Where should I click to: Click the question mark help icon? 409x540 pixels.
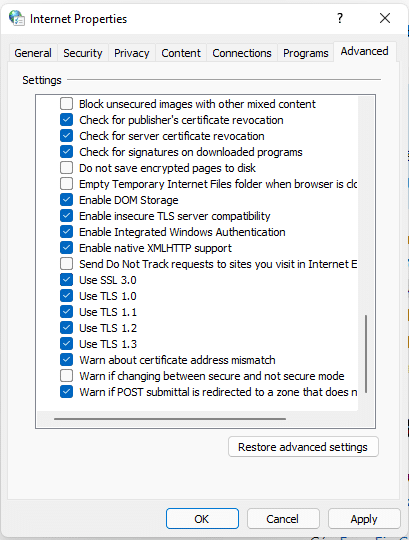point(340,18)
